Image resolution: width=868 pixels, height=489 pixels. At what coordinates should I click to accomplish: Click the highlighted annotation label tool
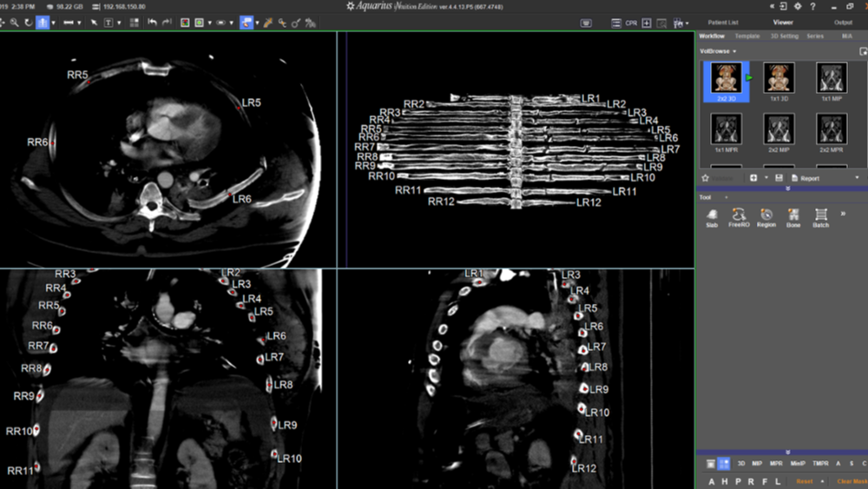click(247, 23)
